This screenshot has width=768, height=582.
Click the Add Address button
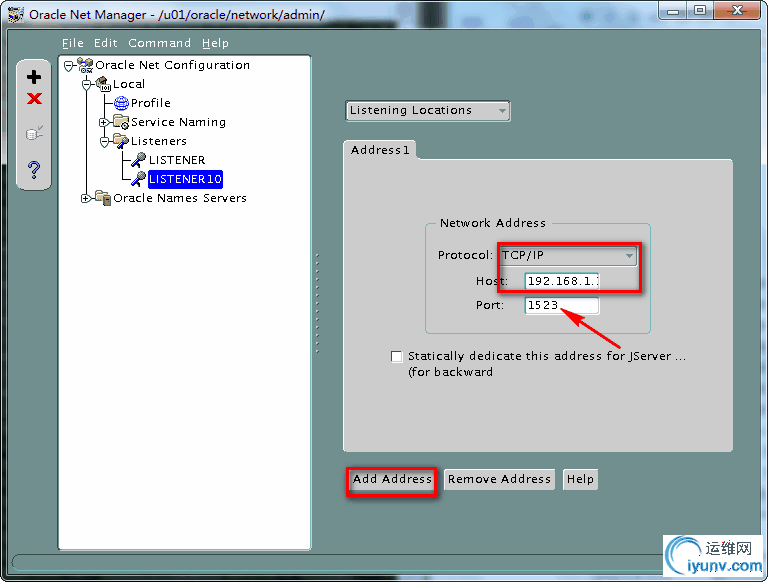coord(392,479)
